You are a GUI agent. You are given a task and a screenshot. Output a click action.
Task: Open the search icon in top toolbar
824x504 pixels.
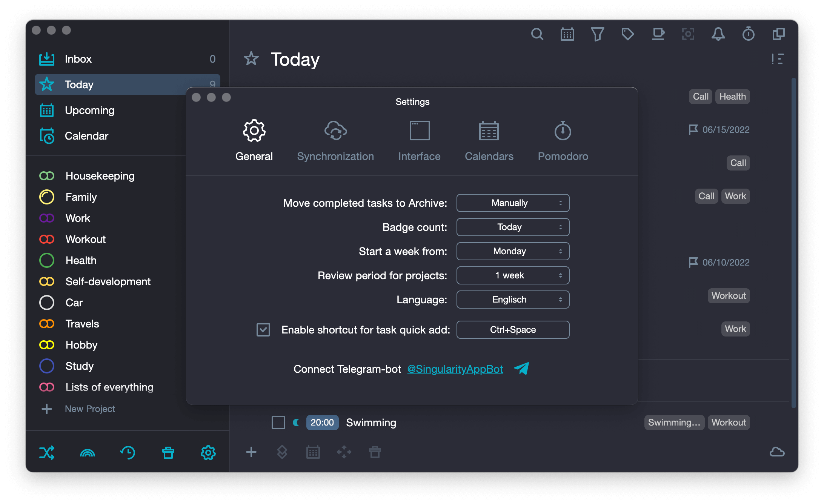pos(537,34)
